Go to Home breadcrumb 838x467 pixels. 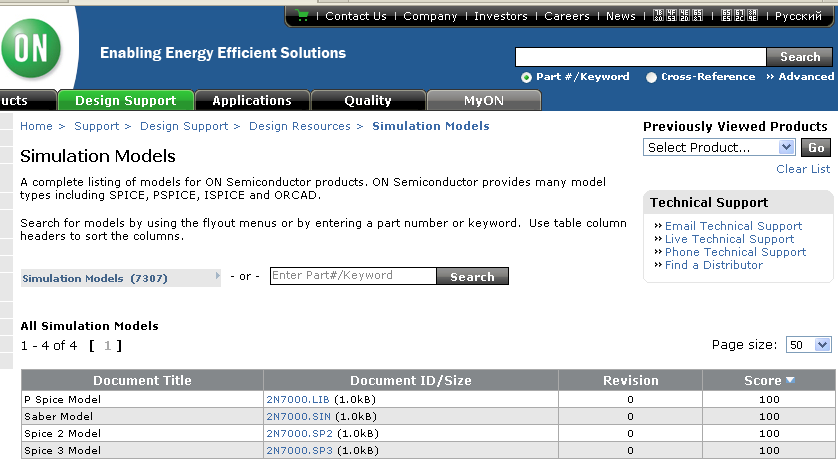36,127
